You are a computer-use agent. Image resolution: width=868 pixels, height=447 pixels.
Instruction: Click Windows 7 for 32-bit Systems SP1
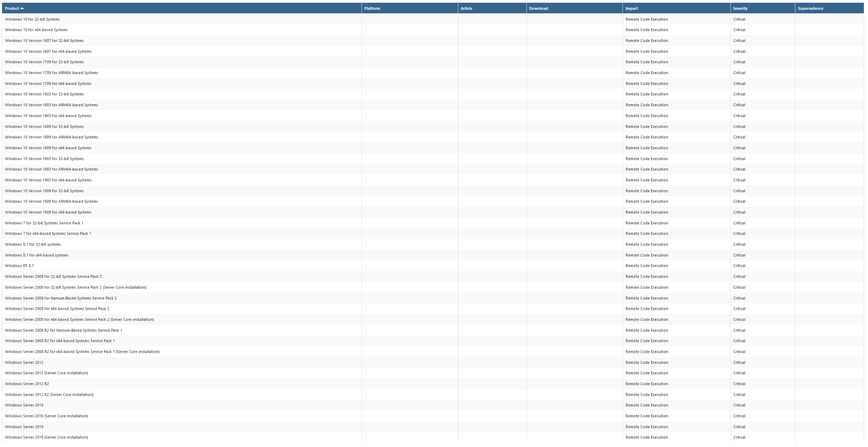[x=44, y=223]
